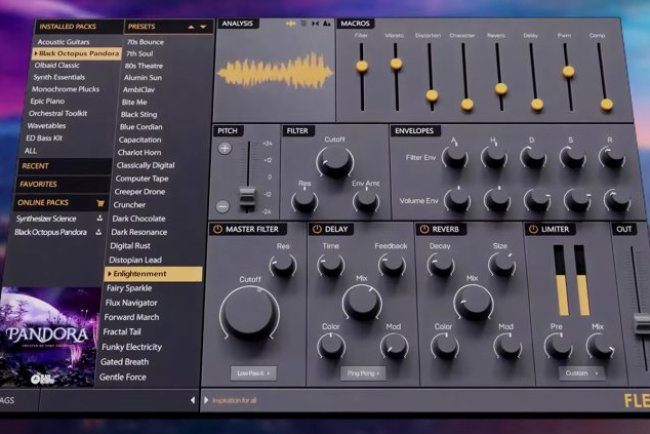Open the Ping Pong delay mode dropdown
This screenshot has width=650, height=434.
[363, 373]
